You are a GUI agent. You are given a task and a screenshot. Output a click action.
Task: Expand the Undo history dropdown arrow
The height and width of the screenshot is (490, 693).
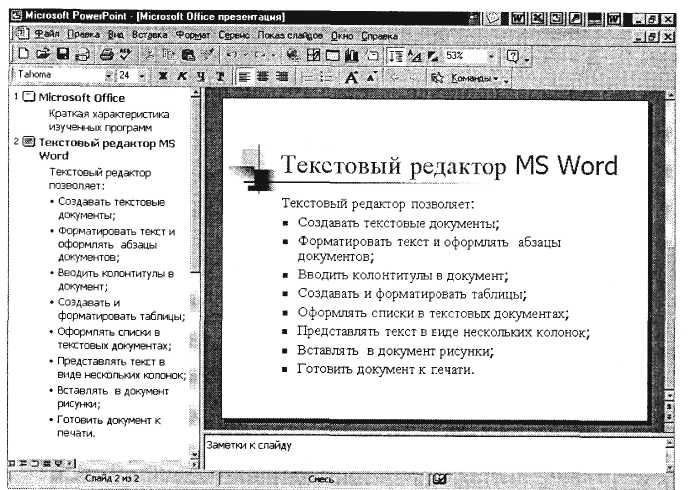coord(245,56)
